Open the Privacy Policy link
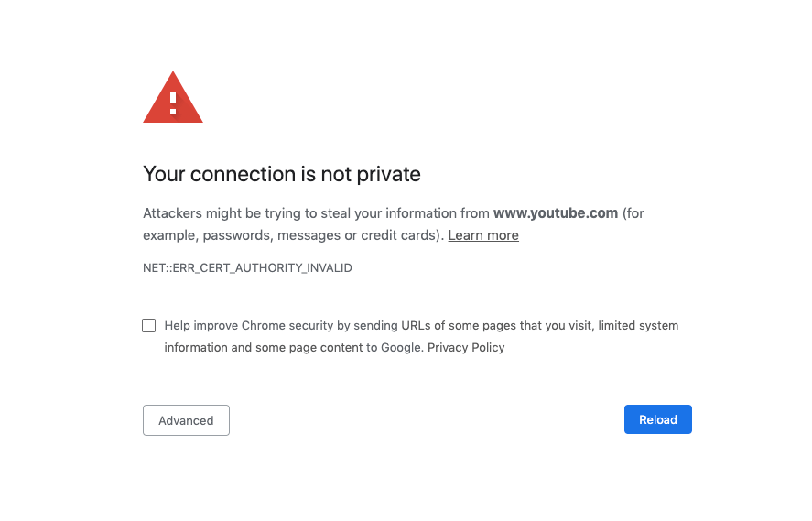This screenshot has width=812, height=521. tap(466, 348)
